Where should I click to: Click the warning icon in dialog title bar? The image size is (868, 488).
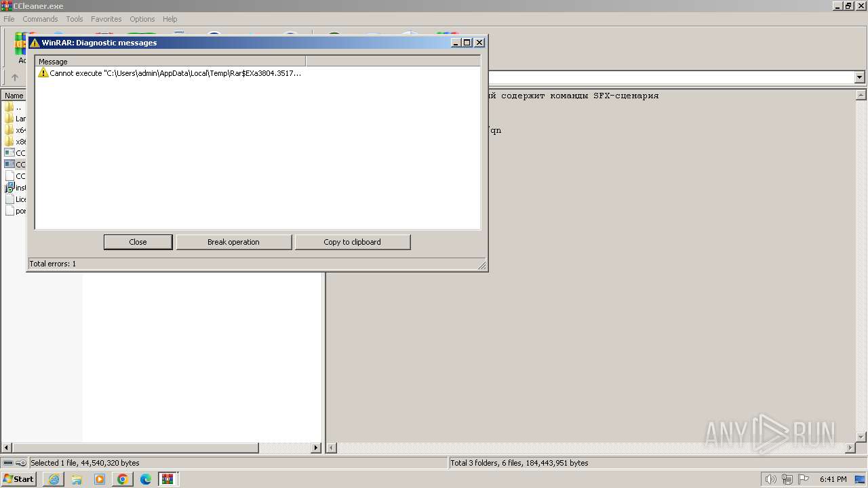pyautogui.click(x=35, y=43)
